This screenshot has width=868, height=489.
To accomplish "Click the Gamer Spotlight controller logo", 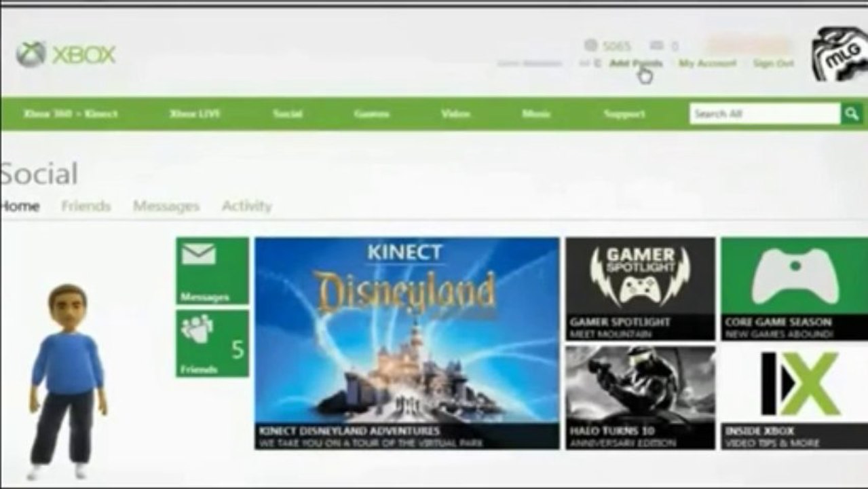I will 640,275.
